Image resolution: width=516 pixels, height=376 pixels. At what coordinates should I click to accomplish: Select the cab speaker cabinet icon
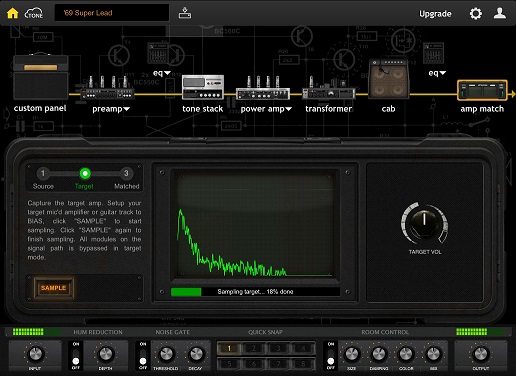[x=388, y=78]
